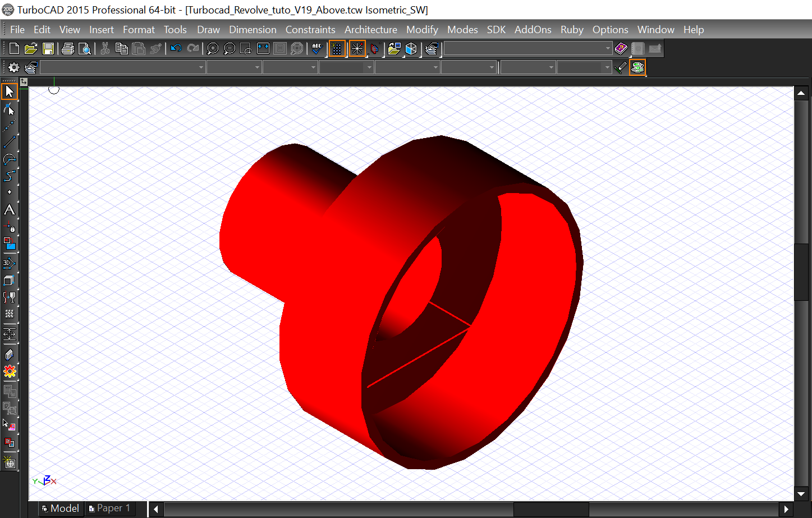Image resolution: width=812 pixels, height=518 pixels.
Task: Zoom to extents icon
Action: (263, 49)
